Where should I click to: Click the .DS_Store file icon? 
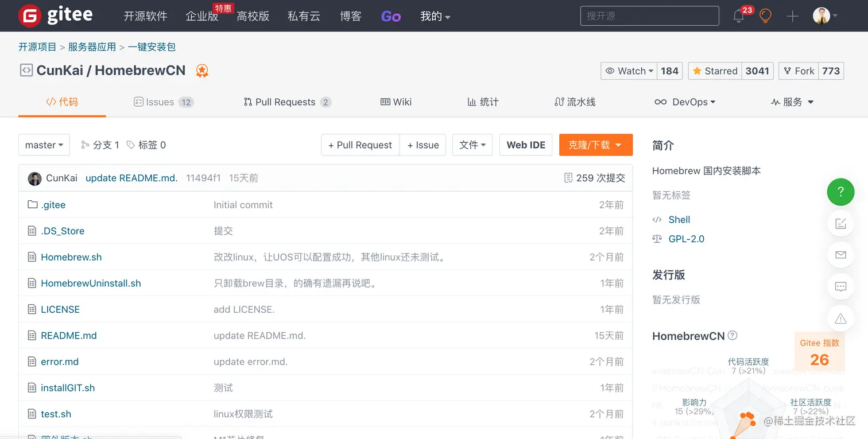tap(32, 231)
